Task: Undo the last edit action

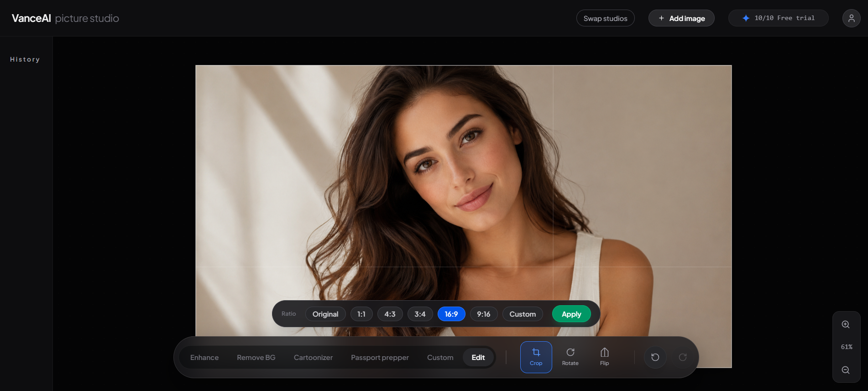Action: [x=655, y=357]
